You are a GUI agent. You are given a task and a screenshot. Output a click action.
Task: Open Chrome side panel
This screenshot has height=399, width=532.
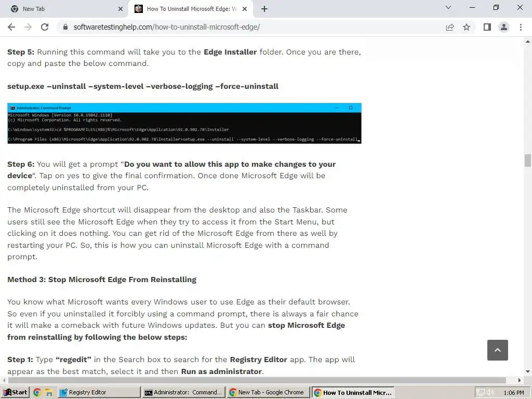[487, 27]
